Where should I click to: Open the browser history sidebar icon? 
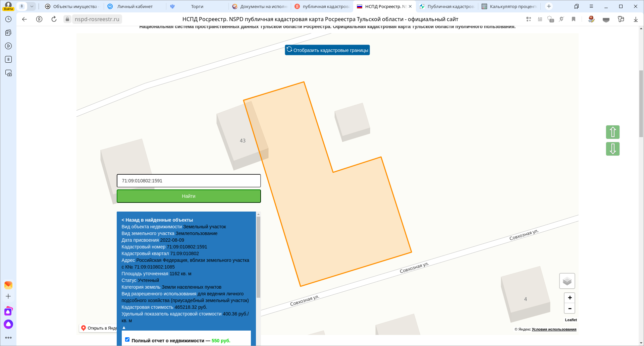coord(8,19)
